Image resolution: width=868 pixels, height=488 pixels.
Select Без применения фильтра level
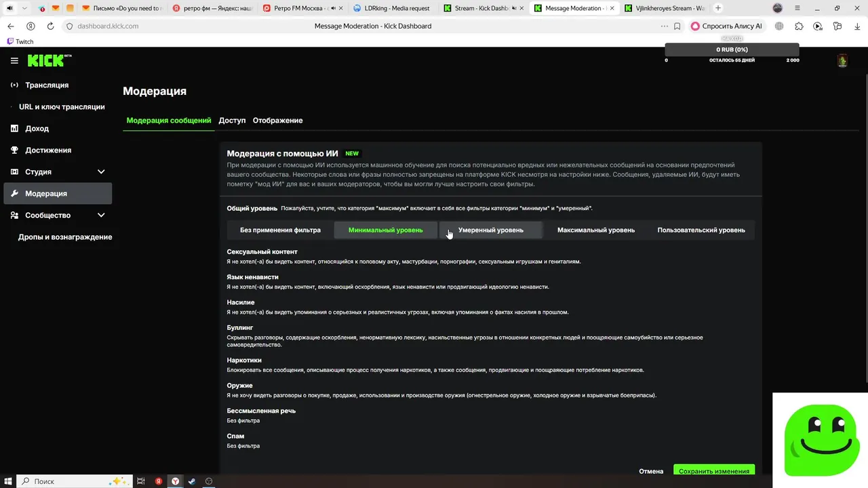(x=280, y=230)
